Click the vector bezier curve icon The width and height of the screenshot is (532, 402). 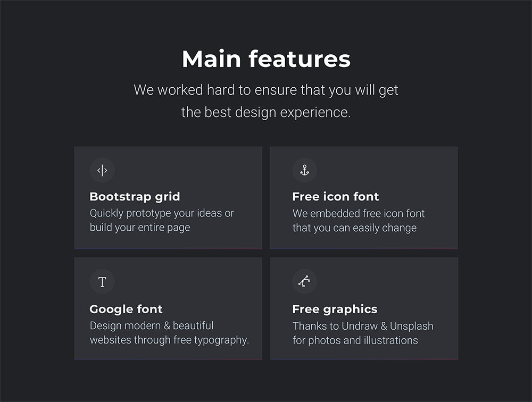[x=304, y=282]
